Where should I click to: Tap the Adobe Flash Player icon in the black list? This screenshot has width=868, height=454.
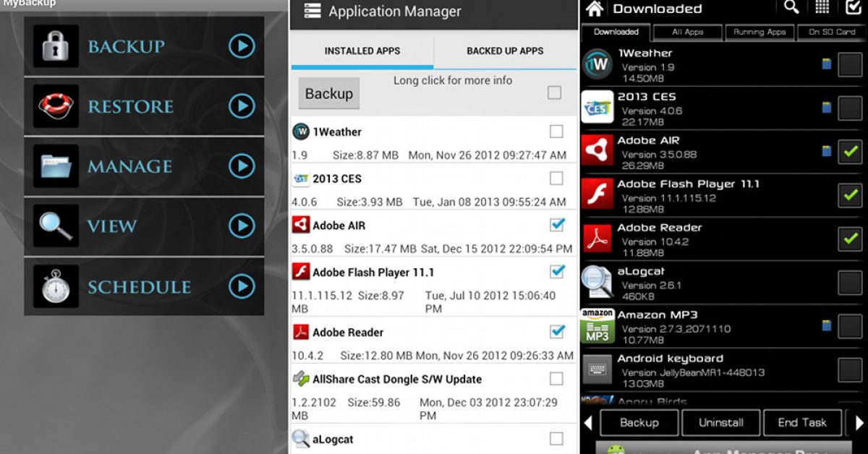point(597,194)
